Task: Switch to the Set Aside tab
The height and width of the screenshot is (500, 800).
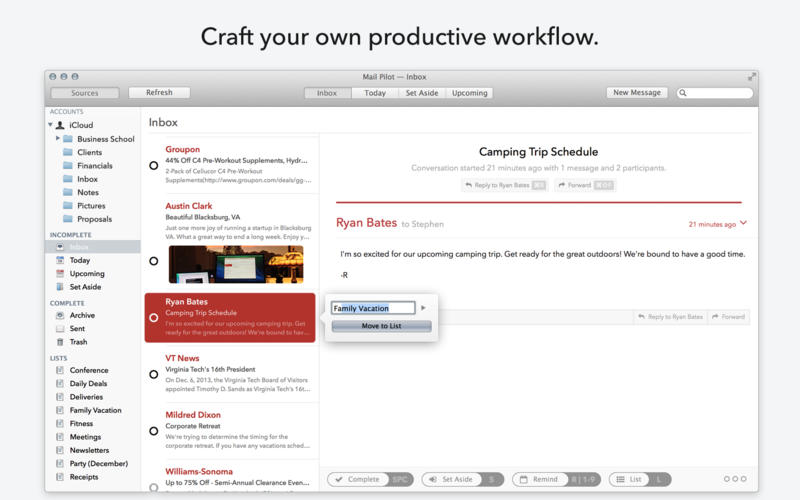Action: (x=422, y=93)
